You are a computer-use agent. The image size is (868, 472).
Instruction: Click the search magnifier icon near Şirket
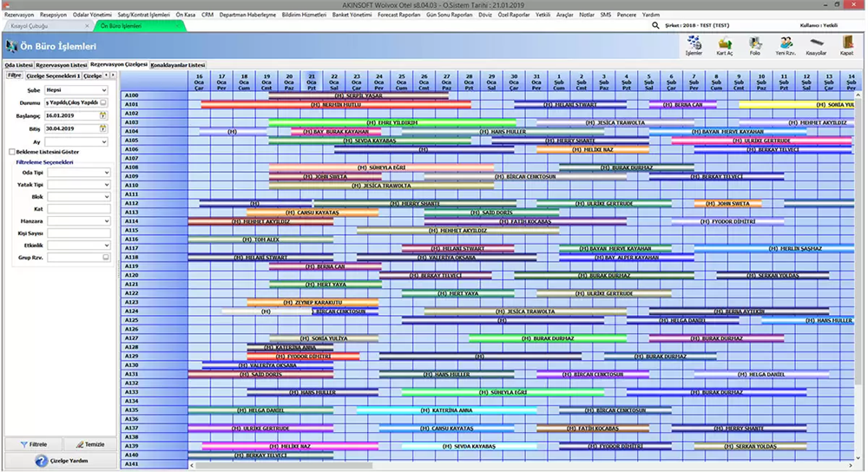[x=655, y=25]
